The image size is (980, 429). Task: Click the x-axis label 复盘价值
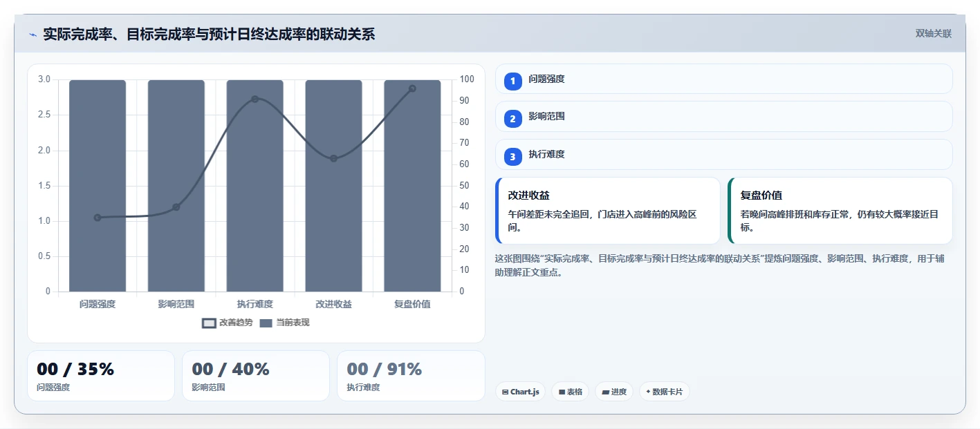[x=413, y=304]
